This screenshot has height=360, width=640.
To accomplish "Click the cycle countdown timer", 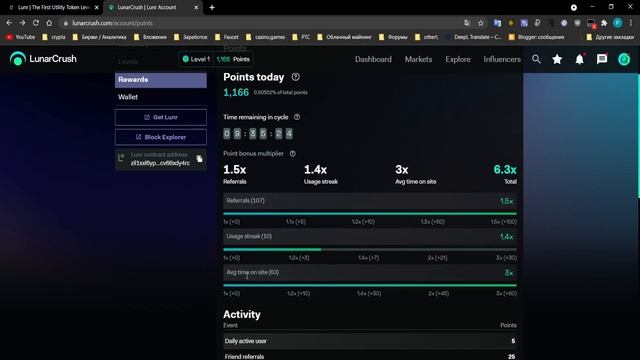I will (258, 133).
